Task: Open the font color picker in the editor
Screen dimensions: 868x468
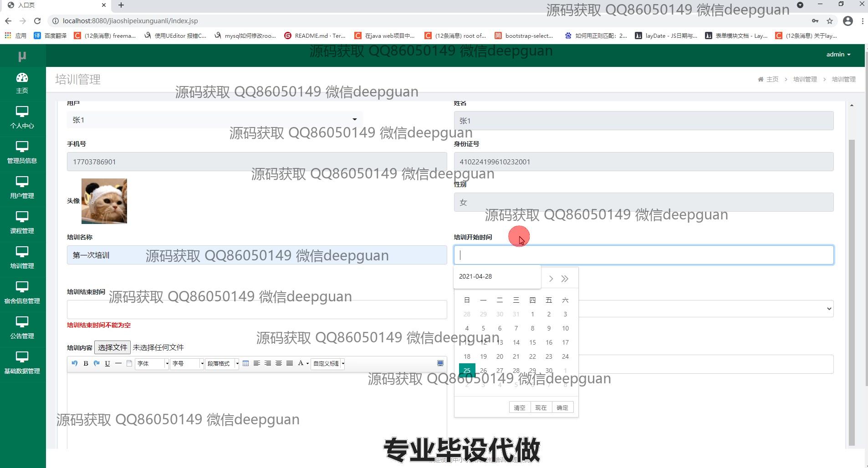Action: pyautogui.click(x=301, y=363)
